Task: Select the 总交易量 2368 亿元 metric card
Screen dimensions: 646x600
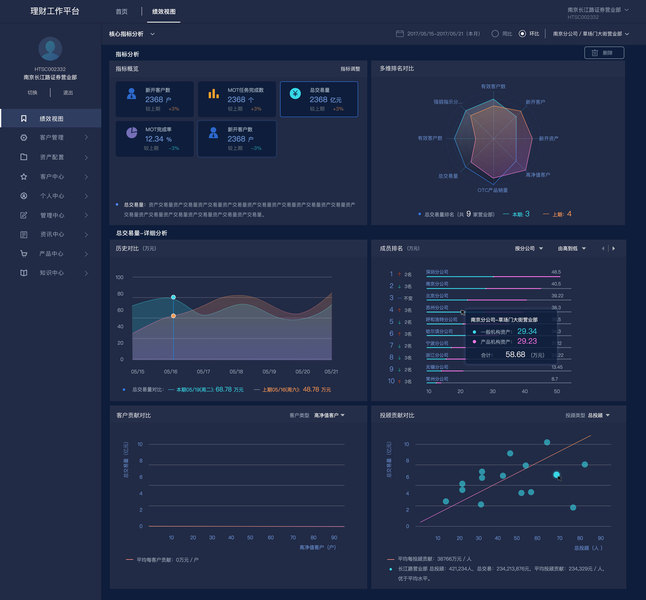Action: pos(319,99)
